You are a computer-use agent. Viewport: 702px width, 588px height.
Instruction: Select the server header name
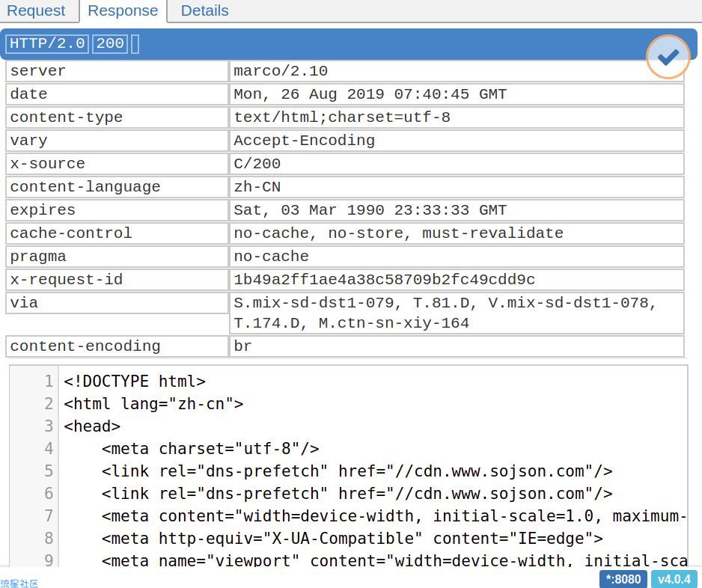tap(117, 71)
